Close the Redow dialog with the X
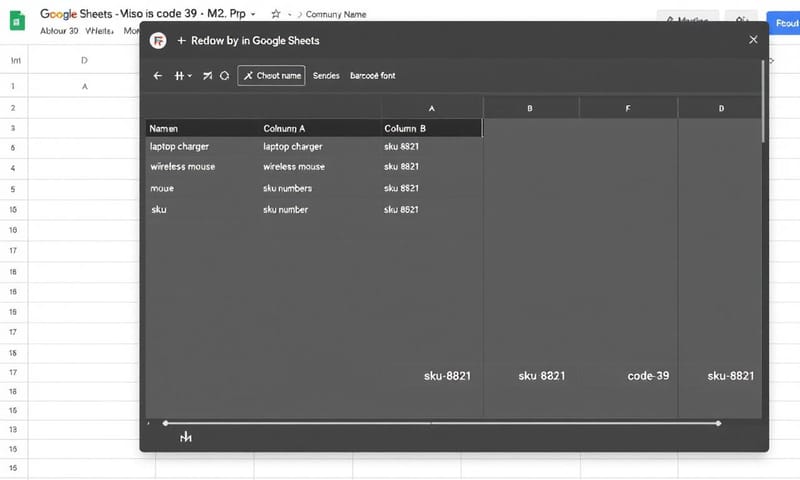800x480 pixels. 753,40
